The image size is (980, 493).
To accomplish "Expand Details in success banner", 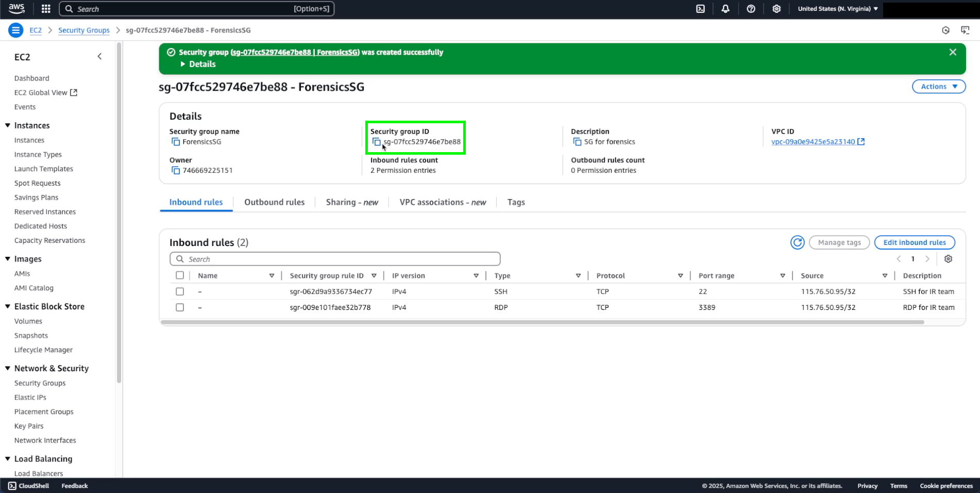I will point(198,64).
